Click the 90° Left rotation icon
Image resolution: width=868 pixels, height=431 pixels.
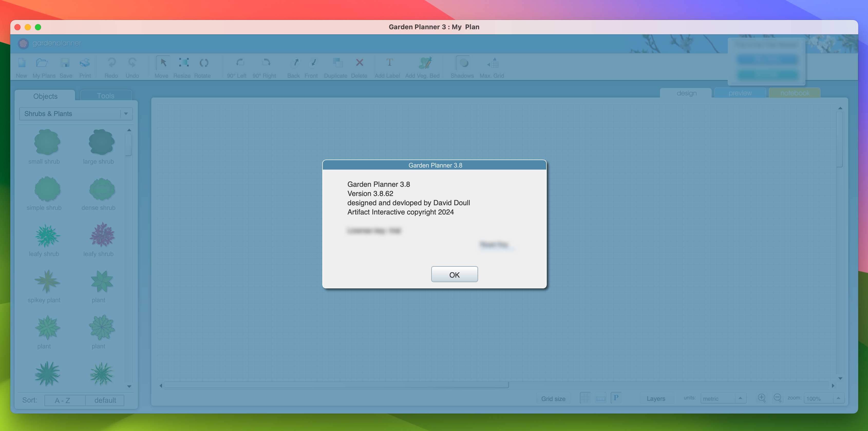[240, 63]
